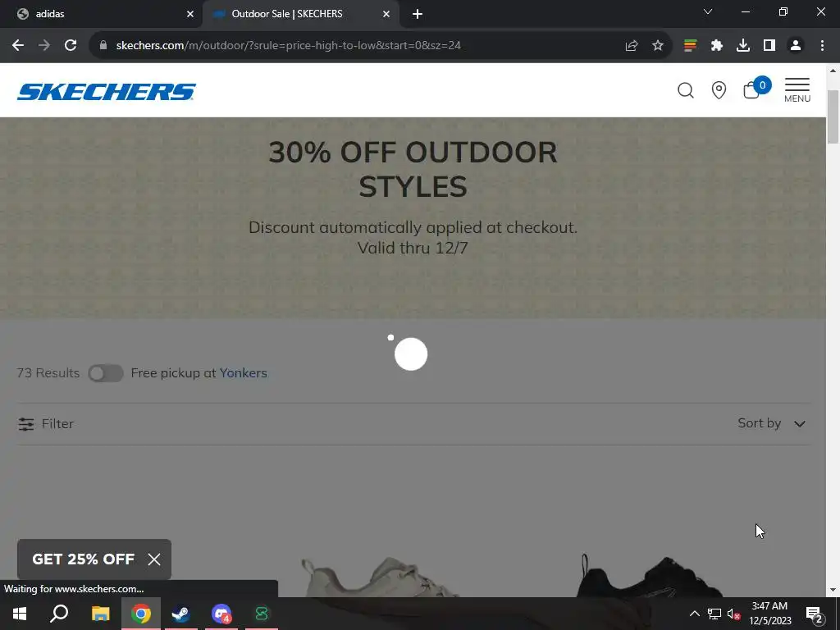Open network status tray icon
Screen dimensions: 840x630
(714, 614)
